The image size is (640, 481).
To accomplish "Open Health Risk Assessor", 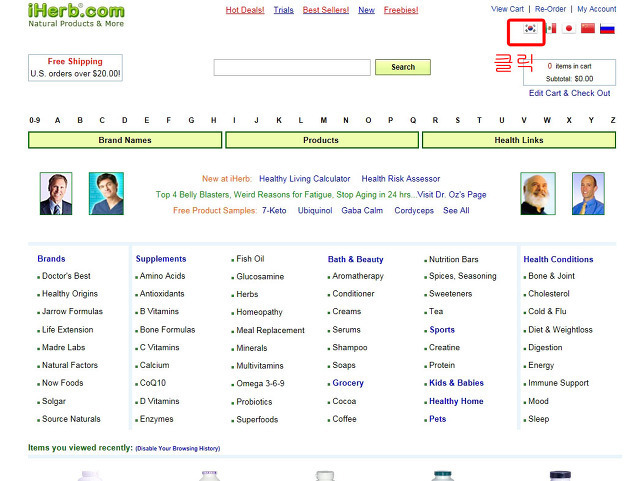I will point(401,179).
